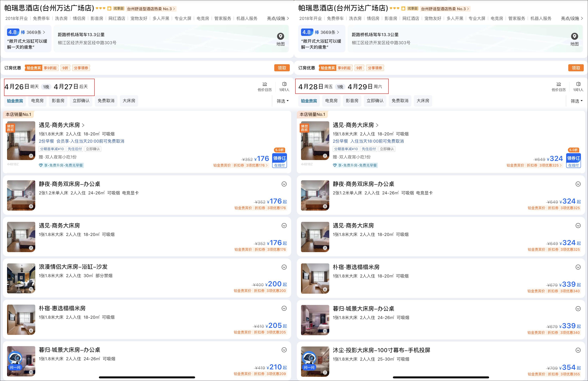Open the 筛选 dropdown in left panel
The width and height of the screenshot is (588, 381).
283,101
